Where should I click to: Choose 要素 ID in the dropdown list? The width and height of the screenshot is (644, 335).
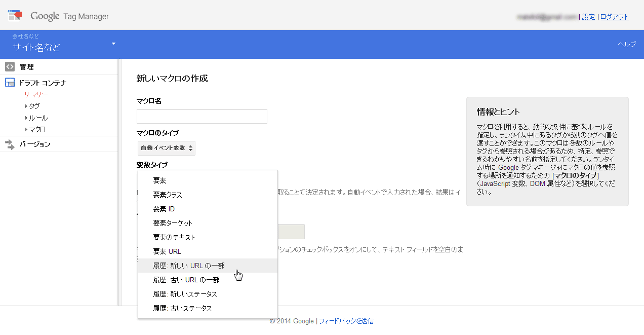click(x=208, y=209)
